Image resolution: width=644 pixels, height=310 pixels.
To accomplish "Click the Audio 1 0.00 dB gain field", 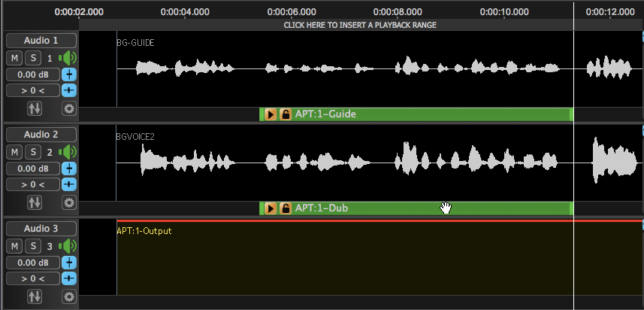I will pyautogui.click(x=33, y=74).
